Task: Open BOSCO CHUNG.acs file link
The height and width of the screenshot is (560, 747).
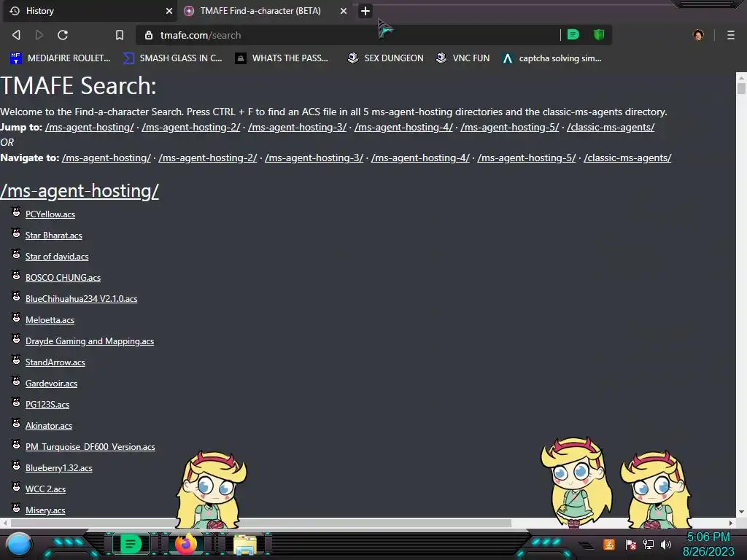Action: click(x=63, y=278)
